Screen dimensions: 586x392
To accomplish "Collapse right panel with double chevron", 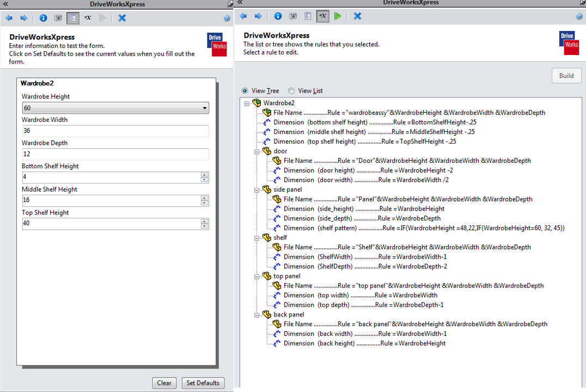I will [240, 2].
